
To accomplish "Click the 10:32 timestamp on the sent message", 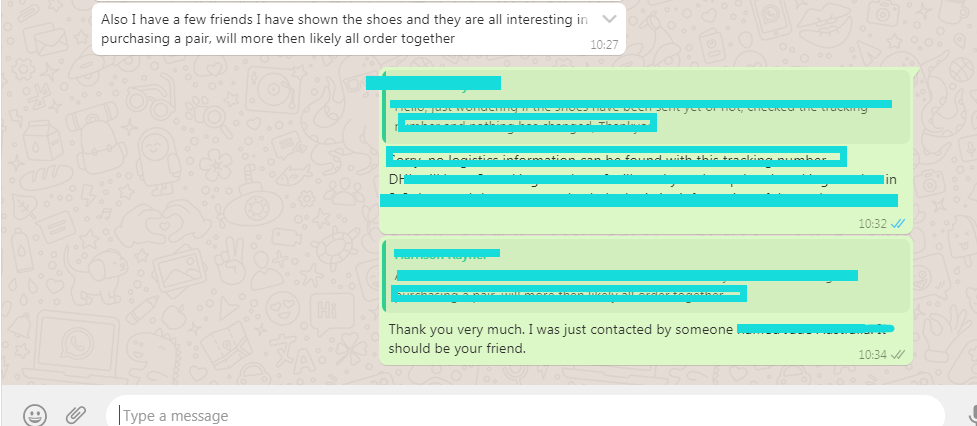I will coord(872,224).
